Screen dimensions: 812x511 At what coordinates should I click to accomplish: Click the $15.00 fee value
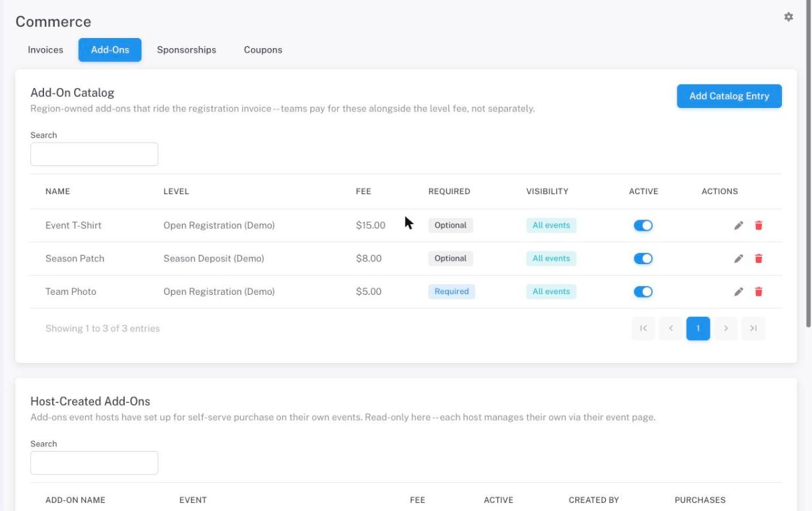pos(370,225)
